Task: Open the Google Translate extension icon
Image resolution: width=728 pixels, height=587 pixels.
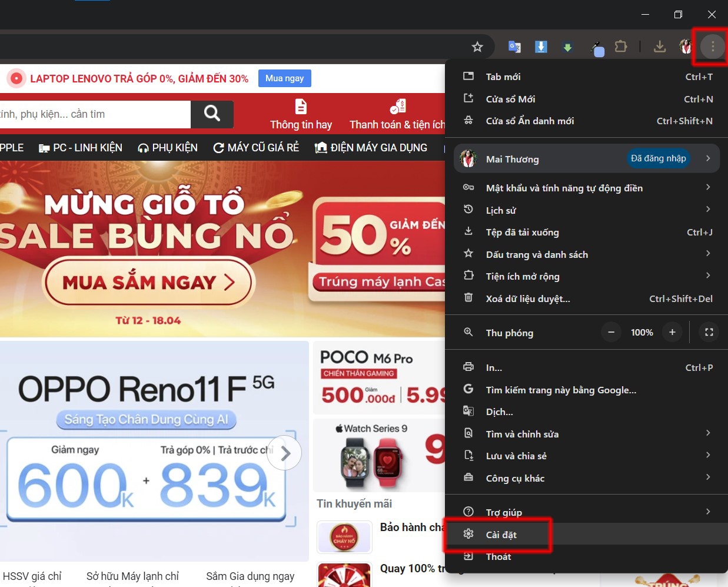Action: click(x=514, y=47)
